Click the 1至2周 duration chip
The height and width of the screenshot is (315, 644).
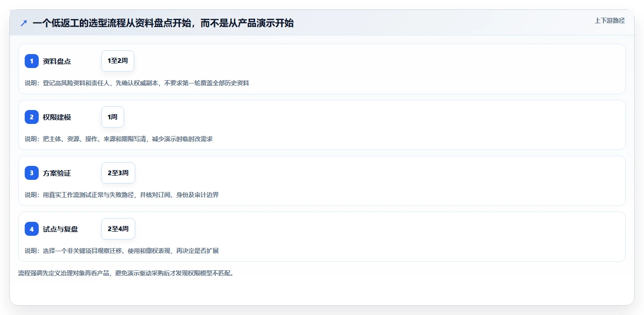pos(118,61)
